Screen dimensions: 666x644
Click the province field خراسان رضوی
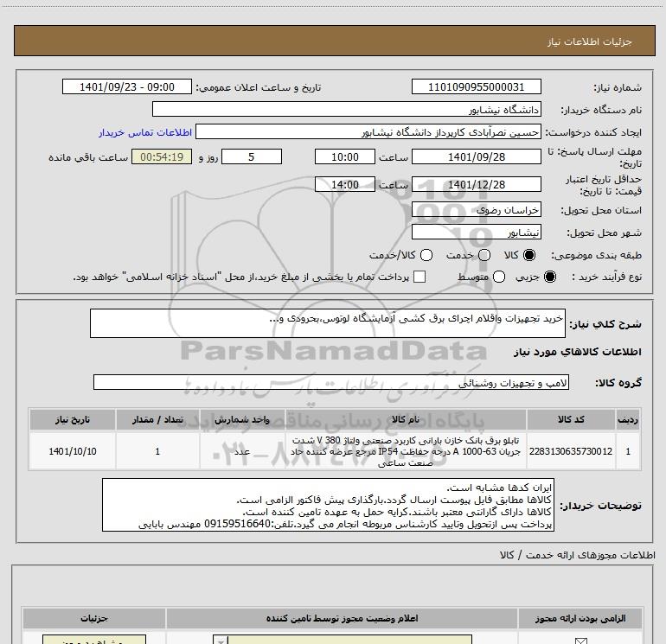click(x=476, y=210)
